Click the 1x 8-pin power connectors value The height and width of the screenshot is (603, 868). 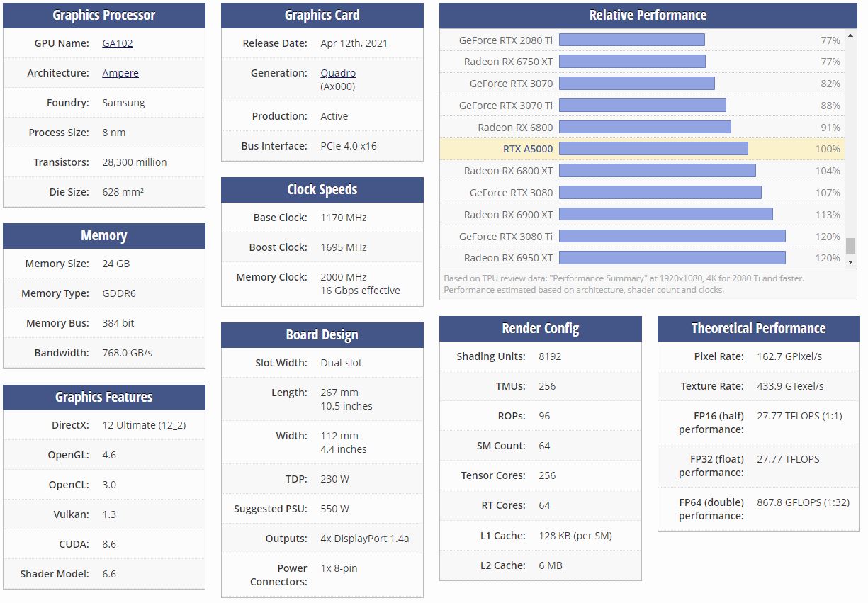pos(339,568)
